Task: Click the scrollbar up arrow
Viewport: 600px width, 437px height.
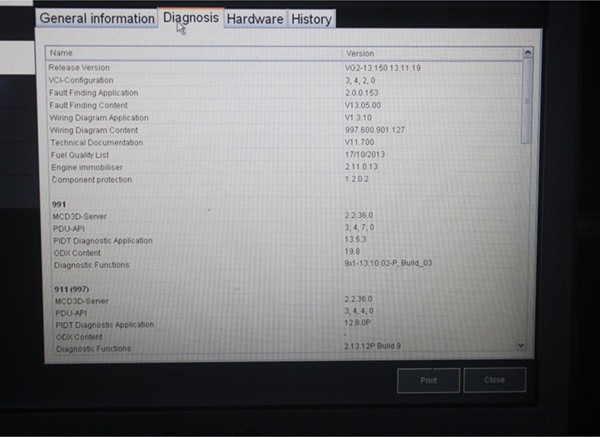Action: (527, 53)
